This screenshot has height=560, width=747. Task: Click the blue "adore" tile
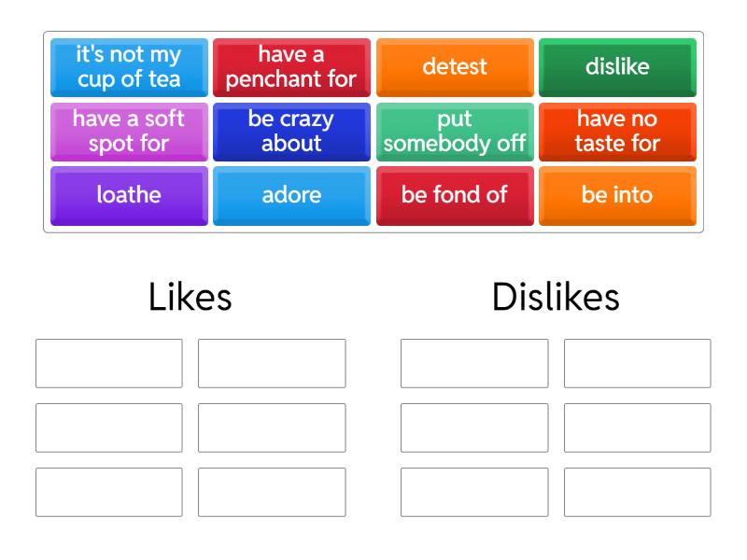(x=291, y=196)
